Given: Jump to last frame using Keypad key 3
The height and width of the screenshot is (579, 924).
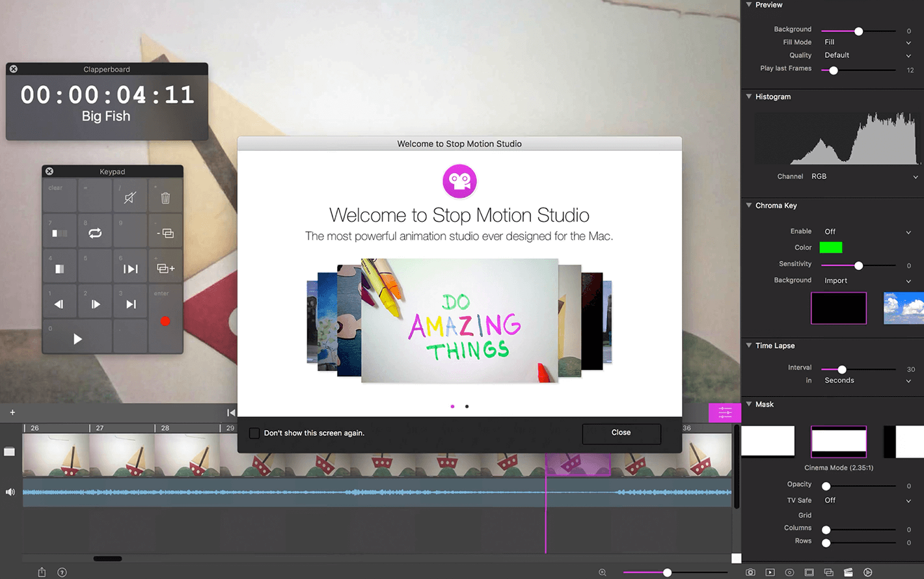Looking at the screenshot, I should point(131,304).
